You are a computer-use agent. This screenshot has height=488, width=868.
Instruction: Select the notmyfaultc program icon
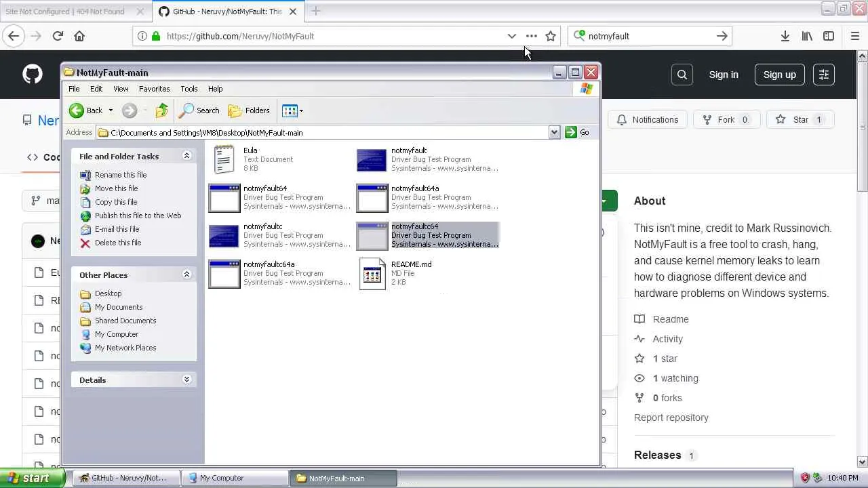[x=224, y=236]
